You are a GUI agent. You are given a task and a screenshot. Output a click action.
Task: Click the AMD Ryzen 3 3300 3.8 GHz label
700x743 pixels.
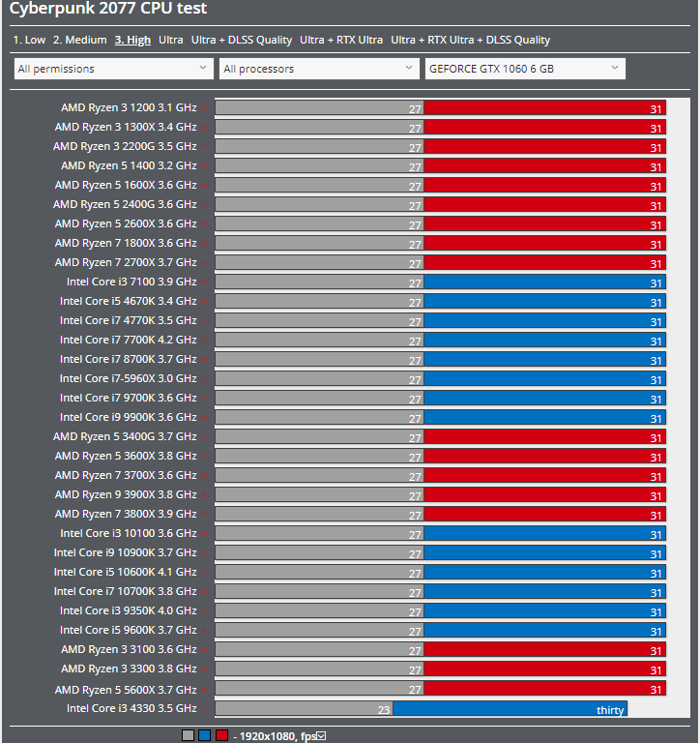point(129,669)
